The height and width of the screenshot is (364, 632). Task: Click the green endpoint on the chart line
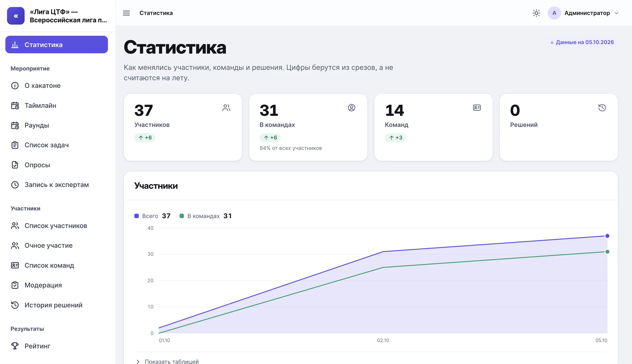pyautogui.click(x=607, y=252)
